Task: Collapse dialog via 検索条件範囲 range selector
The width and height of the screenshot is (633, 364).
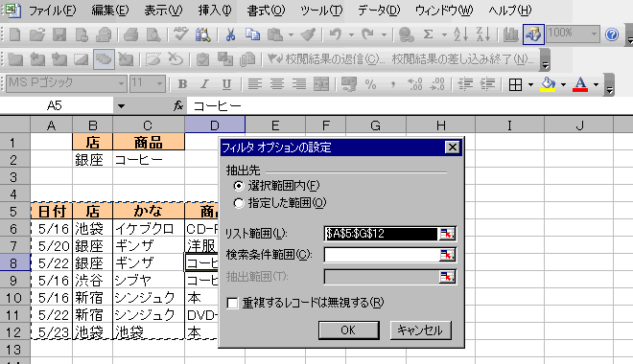Action: point(447,255)
